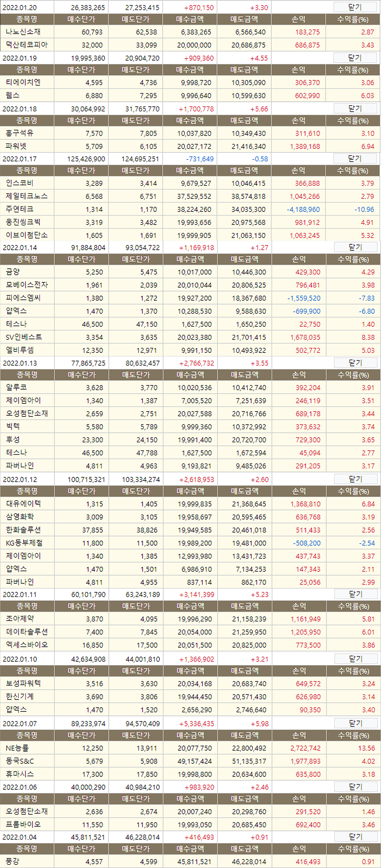Click the stock name 웰스
The height and width of the screenshot is (868, 381).
[12, 95]
